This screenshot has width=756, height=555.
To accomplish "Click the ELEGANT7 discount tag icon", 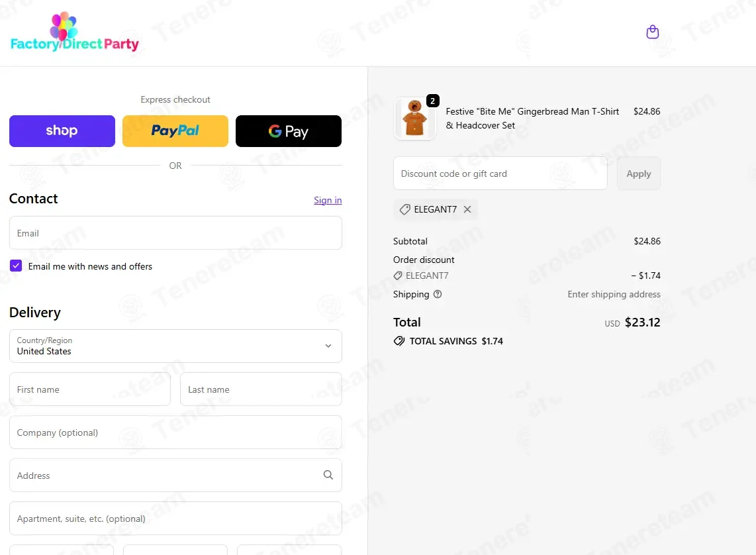I will click(x=405, y=209).
